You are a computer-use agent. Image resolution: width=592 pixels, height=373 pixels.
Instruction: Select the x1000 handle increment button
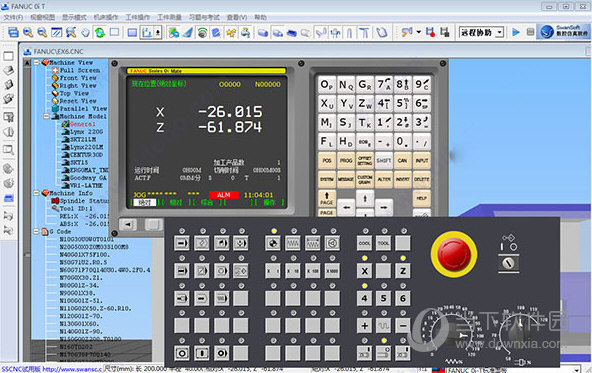click(x=332, y=271)
